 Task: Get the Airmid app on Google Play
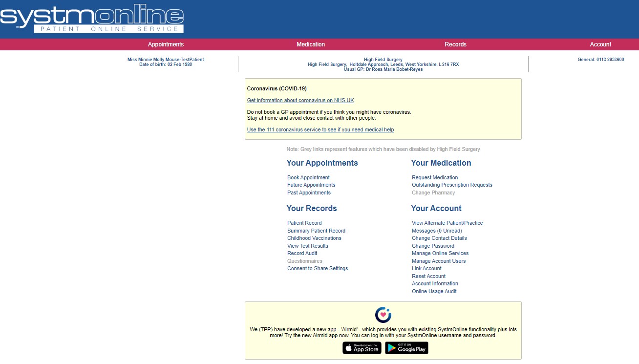(x=406, y=348)
